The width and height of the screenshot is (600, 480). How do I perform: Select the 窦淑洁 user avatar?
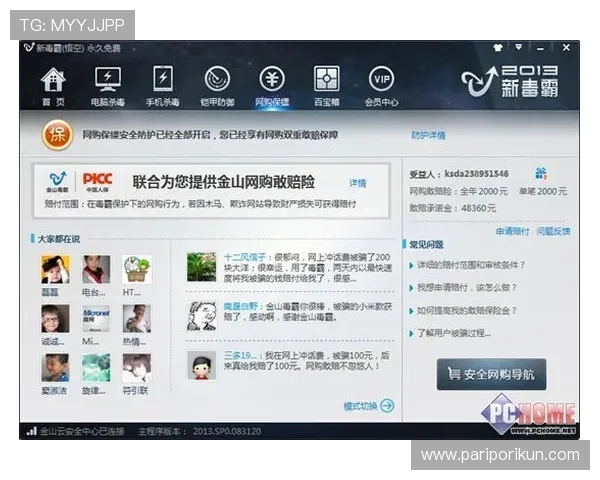pyautogui.click(x=55, y=368)
